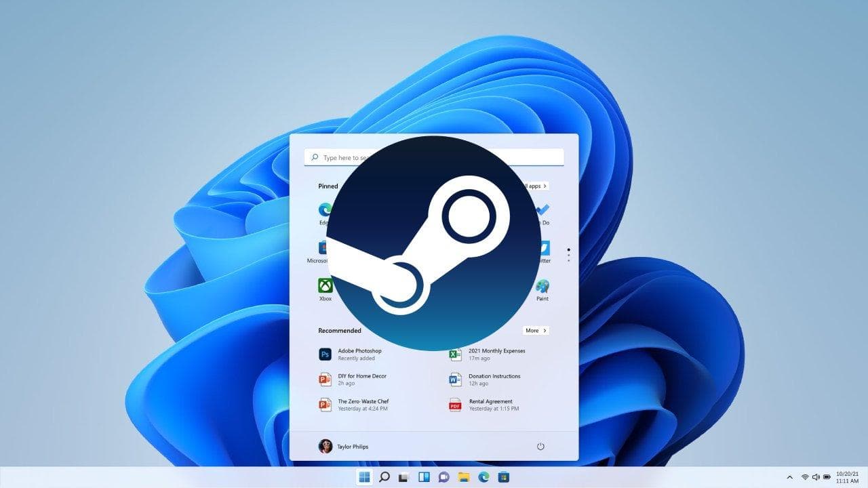Click the 'Paint' label under its icon
Image resolution: width=868 pixels, height=488 pixels.
(542, 299)
